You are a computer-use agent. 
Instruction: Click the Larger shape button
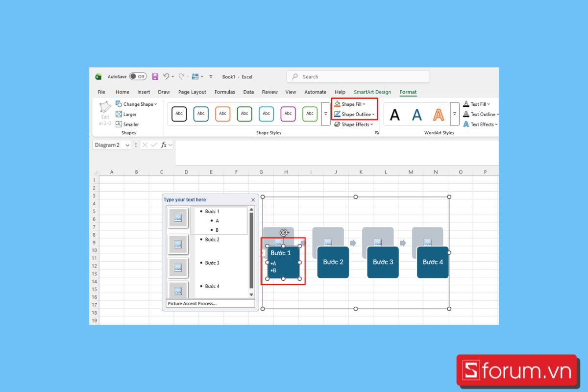pos(126,114)
